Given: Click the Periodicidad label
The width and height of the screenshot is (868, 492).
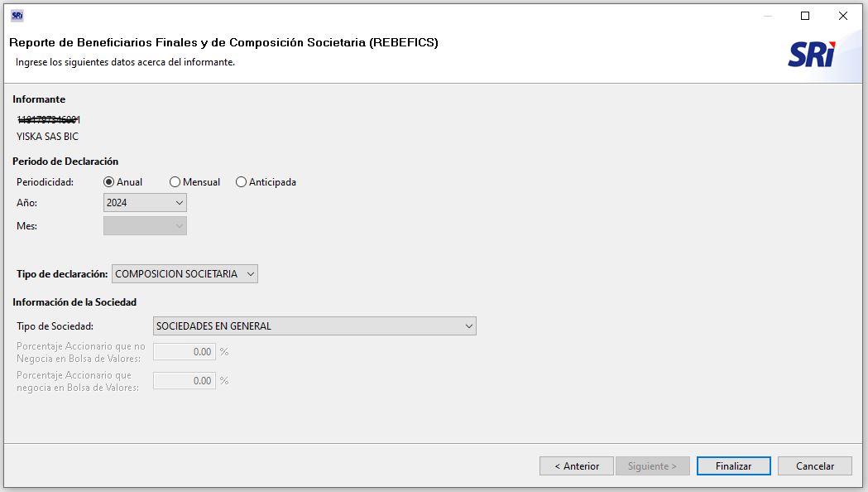Looking at the screenshot, I should [45, 182].
